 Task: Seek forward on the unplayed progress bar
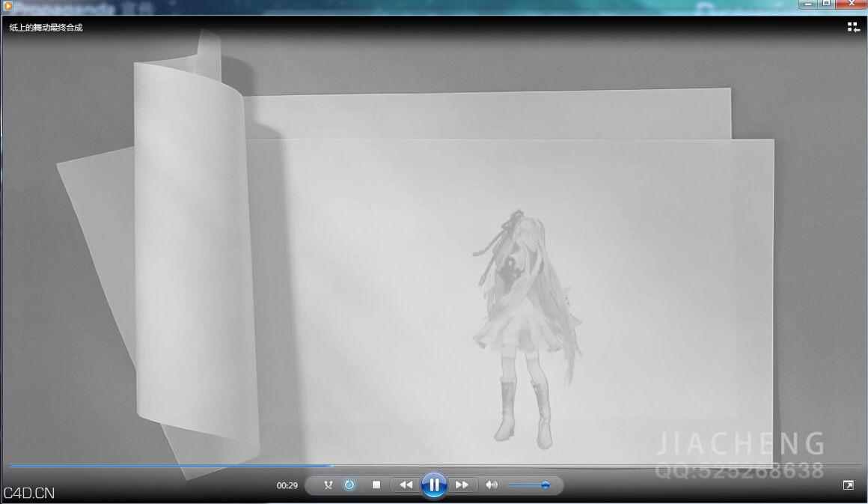599,466
